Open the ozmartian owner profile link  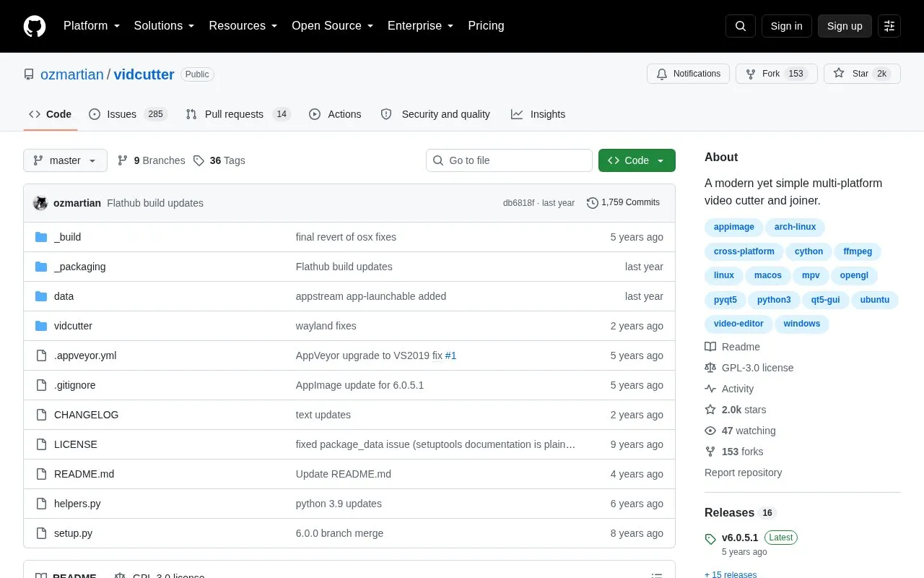click(x=72, y=74)
